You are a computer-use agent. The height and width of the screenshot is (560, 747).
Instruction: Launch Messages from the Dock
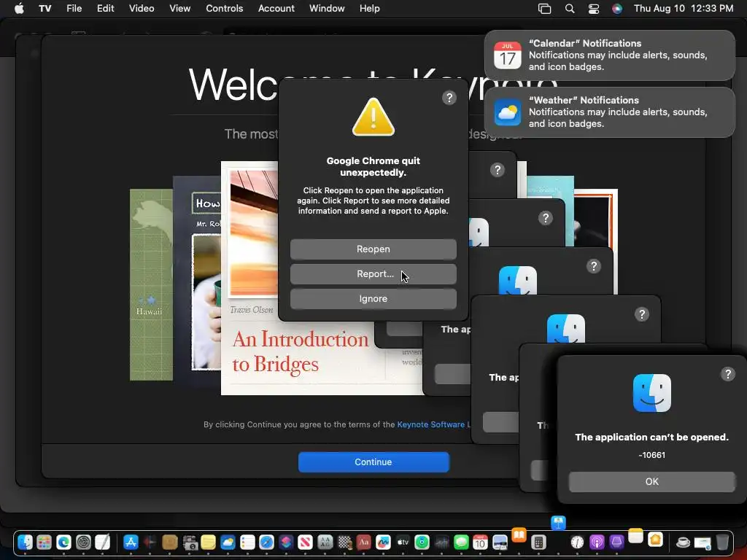(x=461, y=542)
